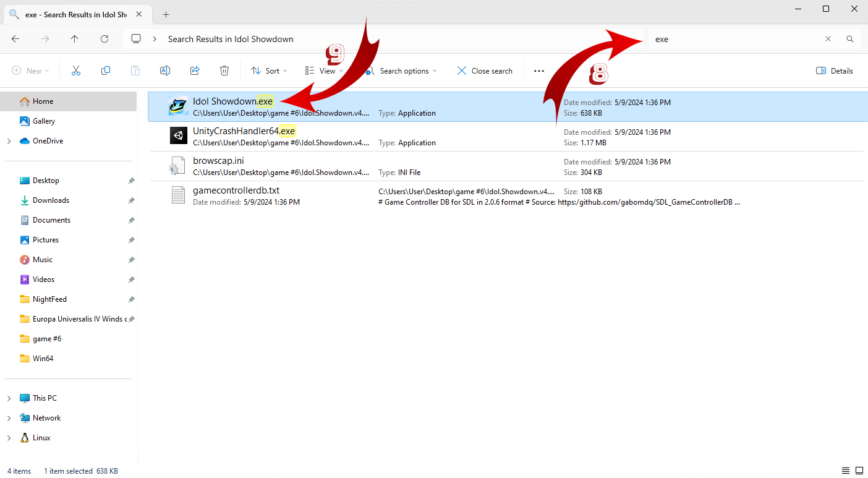Toggle the Details pane button
Viewport: 868px width, 478px height.
point(835,71)
